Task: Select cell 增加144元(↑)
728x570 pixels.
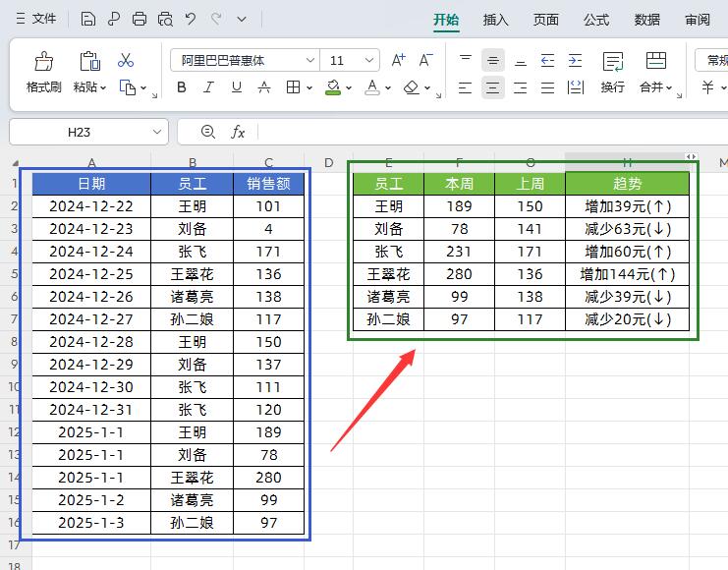Action: pos(627,274)
